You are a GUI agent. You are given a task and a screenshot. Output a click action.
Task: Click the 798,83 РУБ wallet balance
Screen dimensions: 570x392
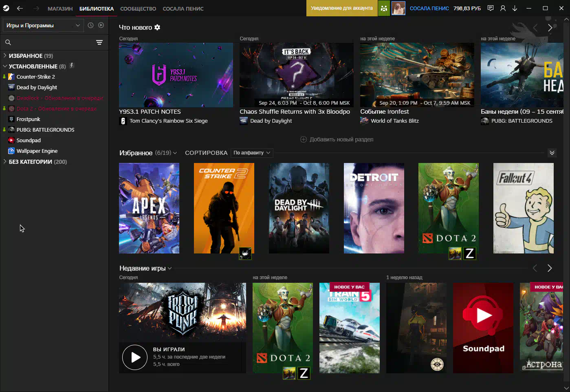pos(467,8)
